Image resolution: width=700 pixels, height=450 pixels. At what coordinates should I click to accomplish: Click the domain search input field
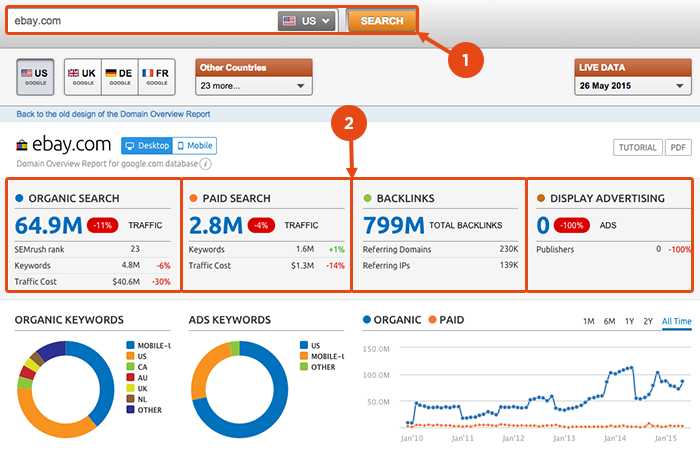pos(140,21)
